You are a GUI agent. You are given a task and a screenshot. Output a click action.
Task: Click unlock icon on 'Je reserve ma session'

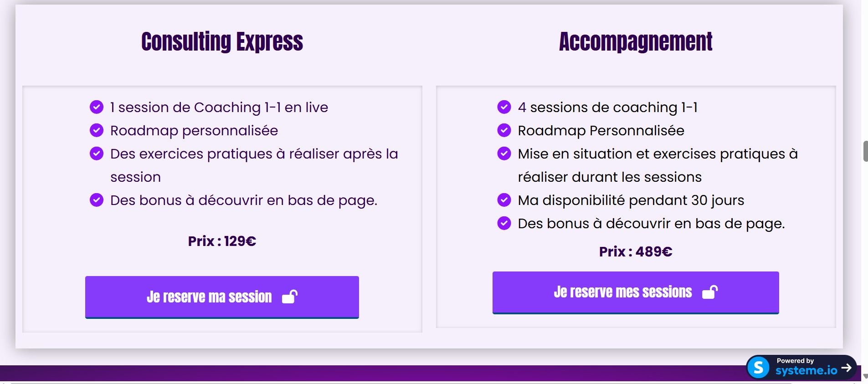coord(290,297)
